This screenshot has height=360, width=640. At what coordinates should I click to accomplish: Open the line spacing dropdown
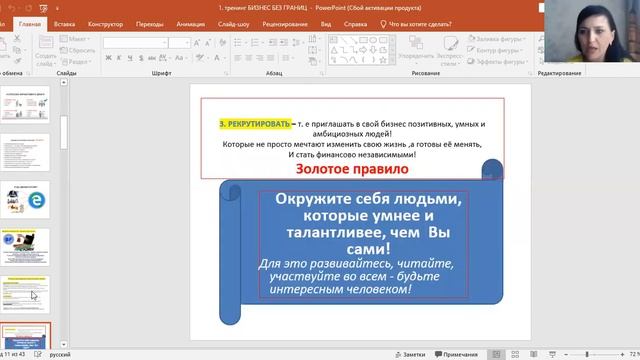[x=298, y=42]
